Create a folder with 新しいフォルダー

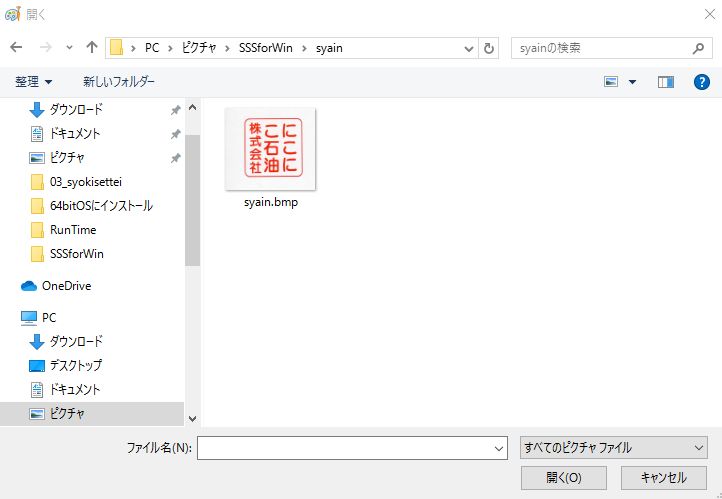[119, 82]
